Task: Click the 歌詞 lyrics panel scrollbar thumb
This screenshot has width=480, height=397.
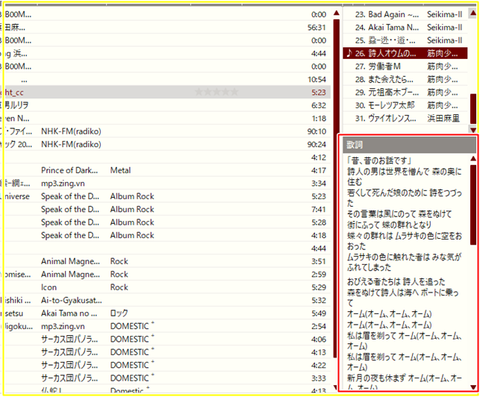Action: [473, 205]
